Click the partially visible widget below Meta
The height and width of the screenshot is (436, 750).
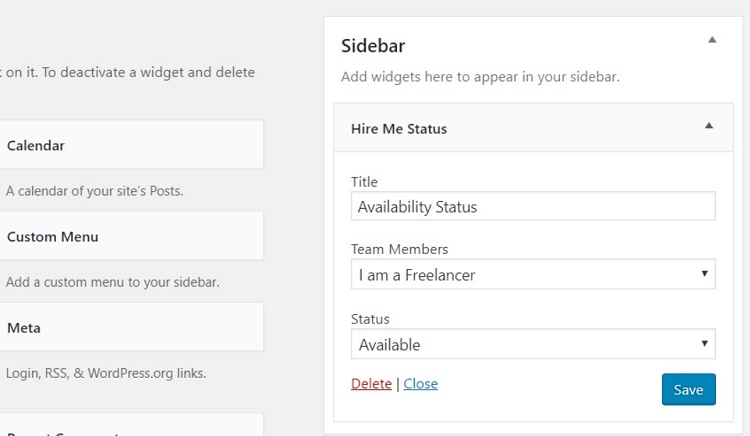tap(131, 425)
